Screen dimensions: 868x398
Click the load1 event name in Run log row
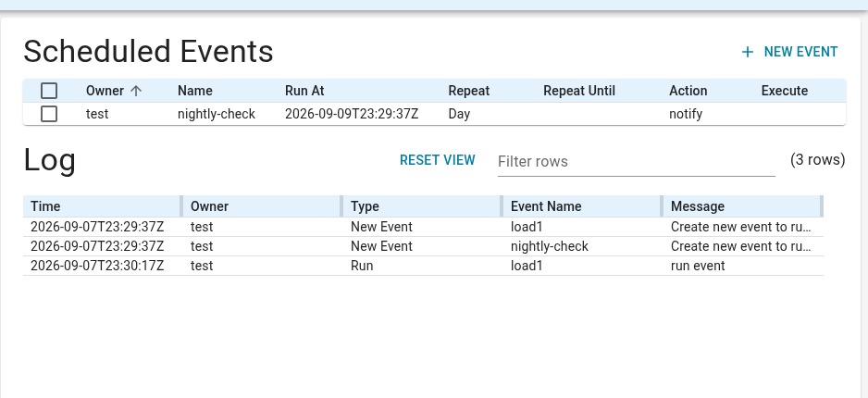[x=527, y=266]
